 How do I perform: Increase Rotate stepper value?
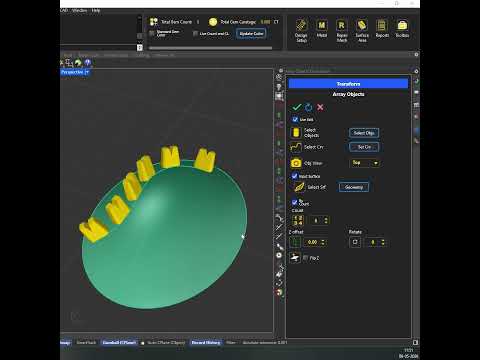[x=383, y=240]
